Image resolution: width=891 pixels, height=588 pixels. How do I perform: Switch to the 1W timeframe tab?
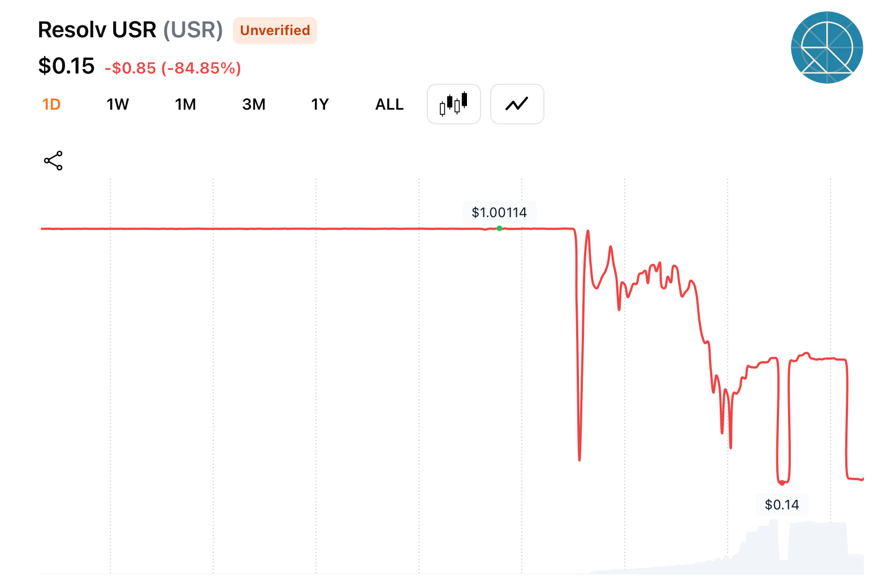(118, 104)
